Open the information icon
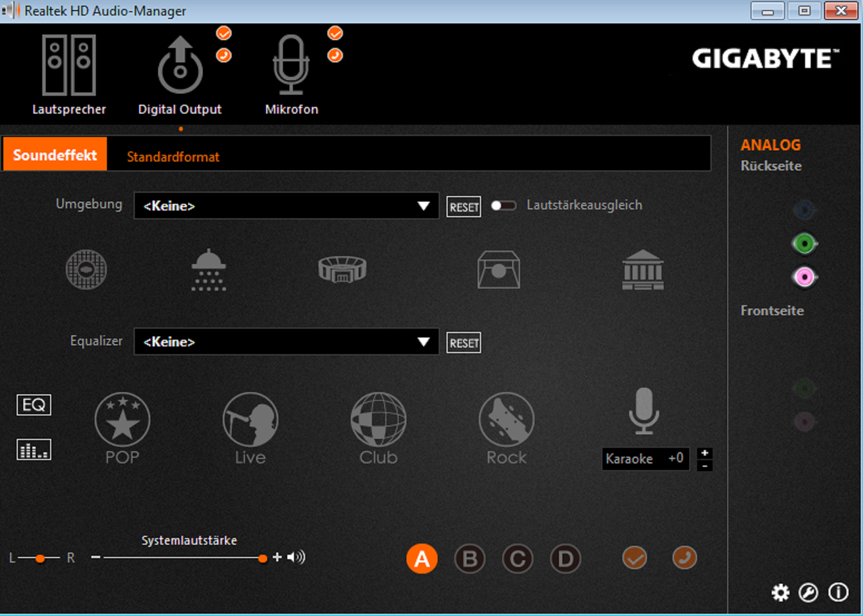This screenshot has width=863, height=616. (x=838, y=592)
